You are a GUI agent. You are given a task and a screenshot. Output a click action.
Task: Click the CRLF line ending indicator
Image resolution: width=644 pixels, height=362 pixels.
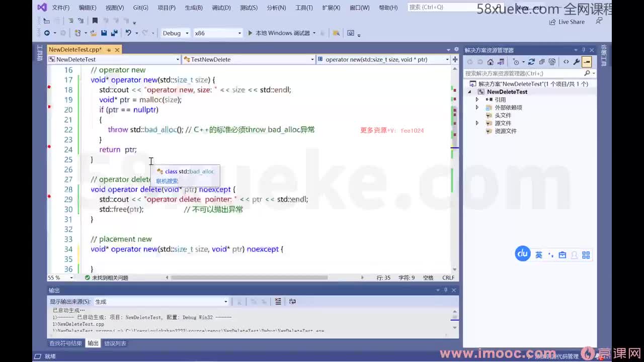(448, 278)
